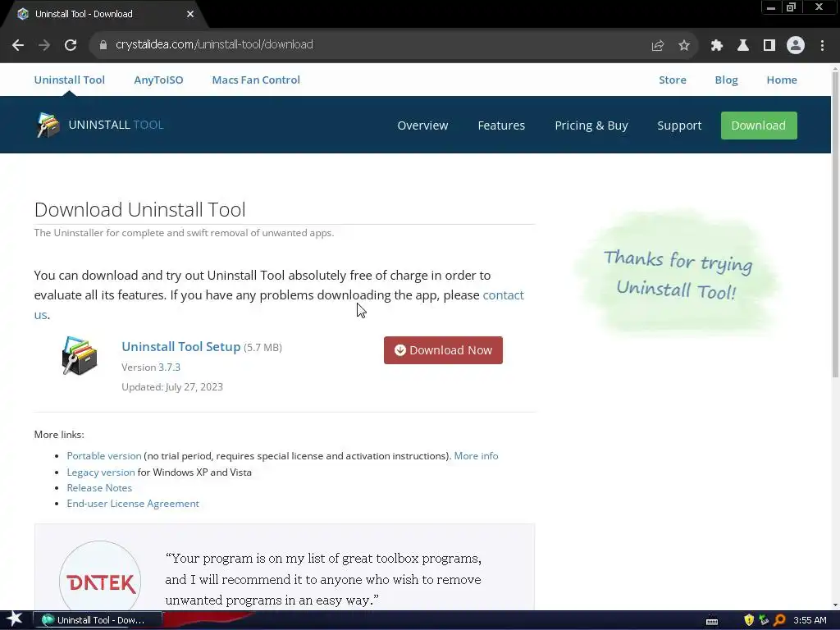The image size is (840, 630).
Task: Open the Portable version link
Action: pyautogui.click(x=104, y=456)
